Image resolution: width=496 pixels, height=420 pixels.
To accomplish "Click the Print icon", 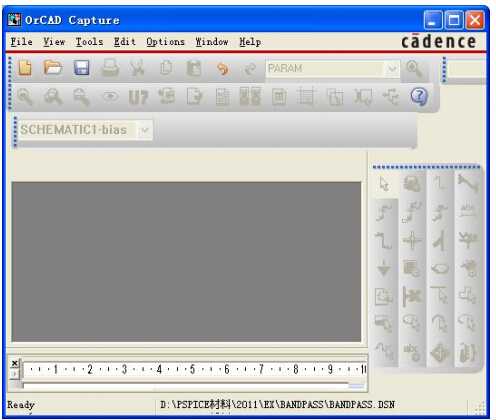I will [110, 68].
